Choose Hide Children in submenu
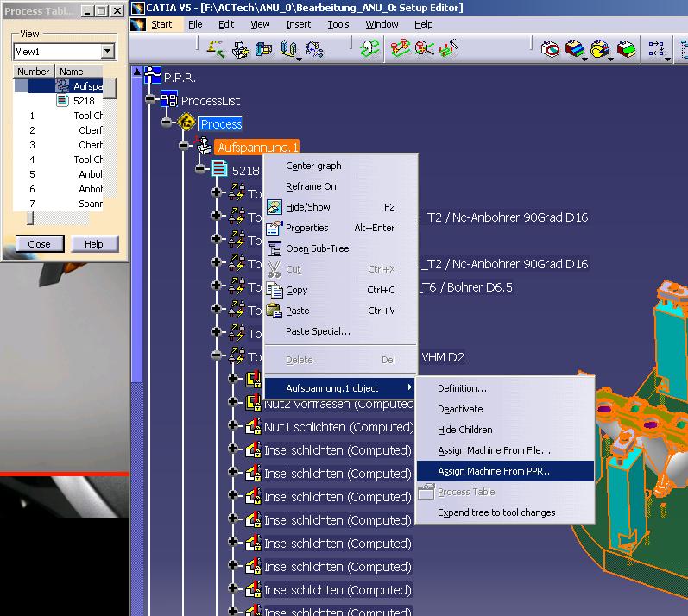 pos(505,430)
